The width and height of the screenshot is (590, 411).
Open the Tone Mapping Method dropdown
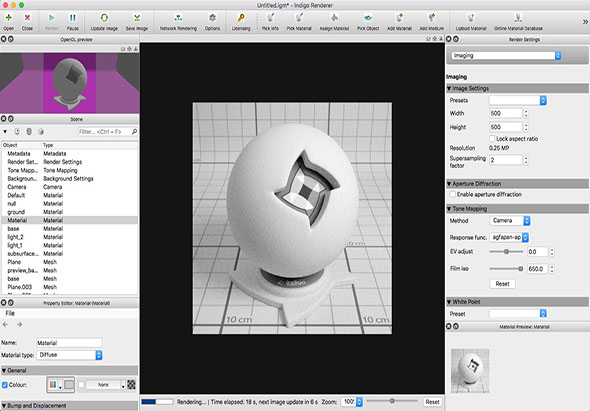tap(510, 221)
